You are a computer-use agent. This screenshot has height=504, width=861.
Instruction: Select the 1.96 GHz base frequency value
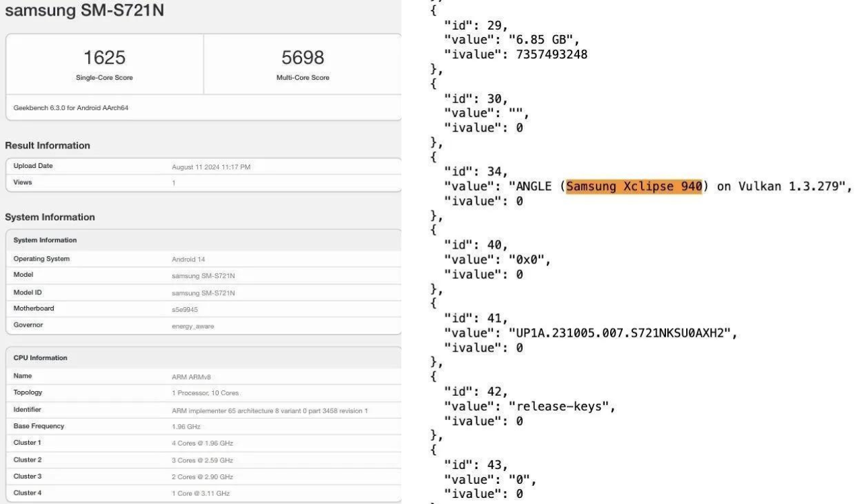186,426
